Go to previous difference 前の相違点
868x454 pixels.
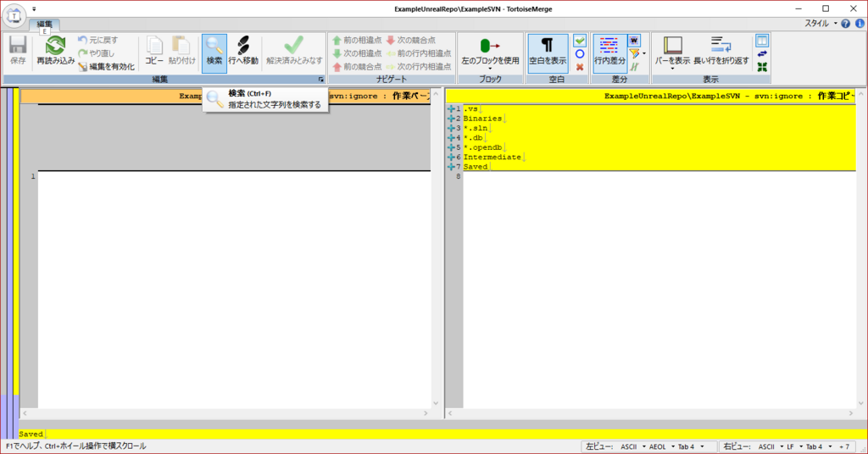coord(357,40)
